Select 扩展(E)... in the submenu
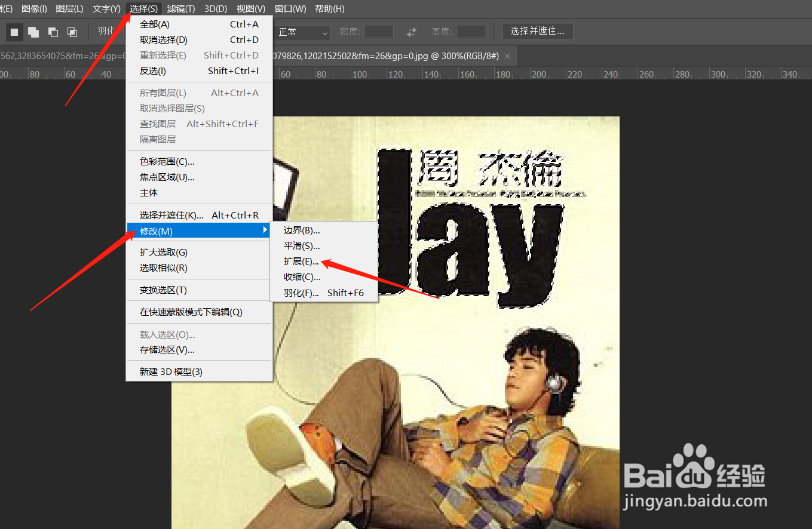 324,262
